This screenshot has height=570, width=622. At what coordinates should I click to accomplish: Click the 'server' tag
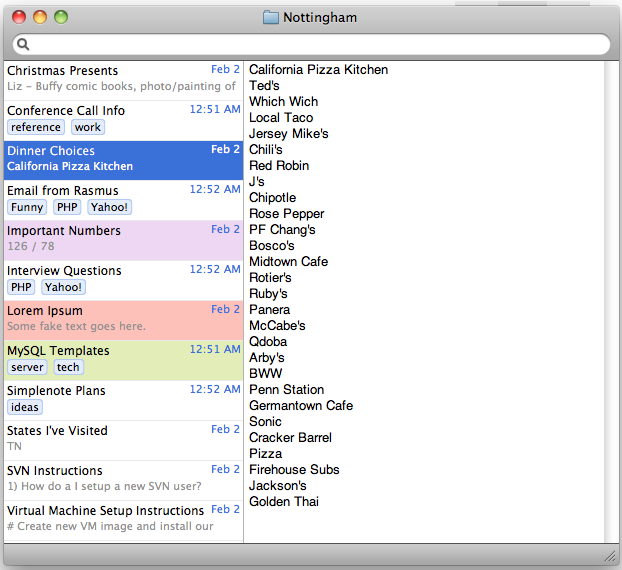click(28, 367)
